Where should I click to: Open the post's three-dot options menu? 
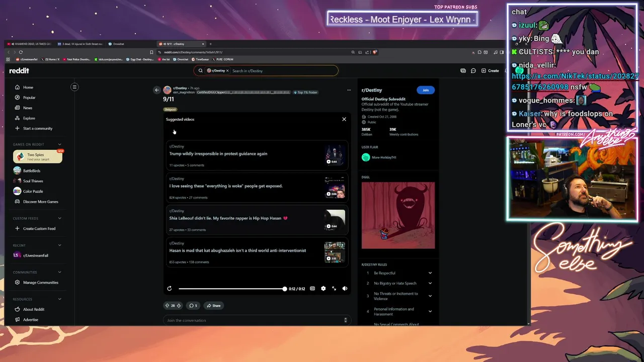coord(349,90)
